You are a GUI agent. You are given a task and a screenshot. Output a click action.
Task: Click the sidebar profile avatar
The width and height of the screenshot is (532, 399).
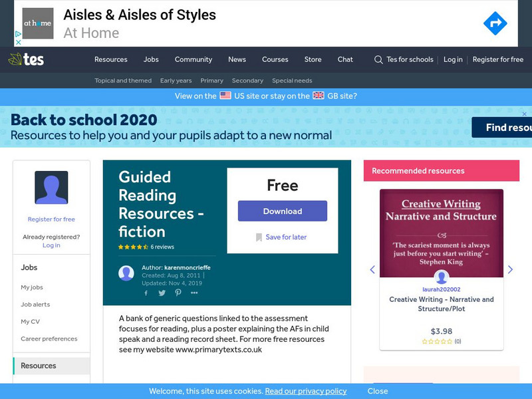(51, 188)
